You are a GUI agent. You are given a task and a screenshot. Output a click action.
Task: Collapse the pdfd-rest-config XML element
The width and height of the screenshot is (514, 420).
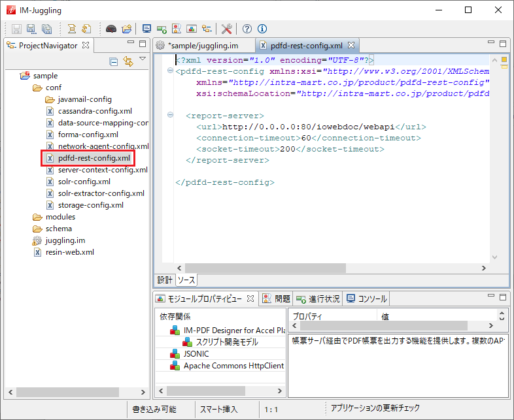point(170,71)
